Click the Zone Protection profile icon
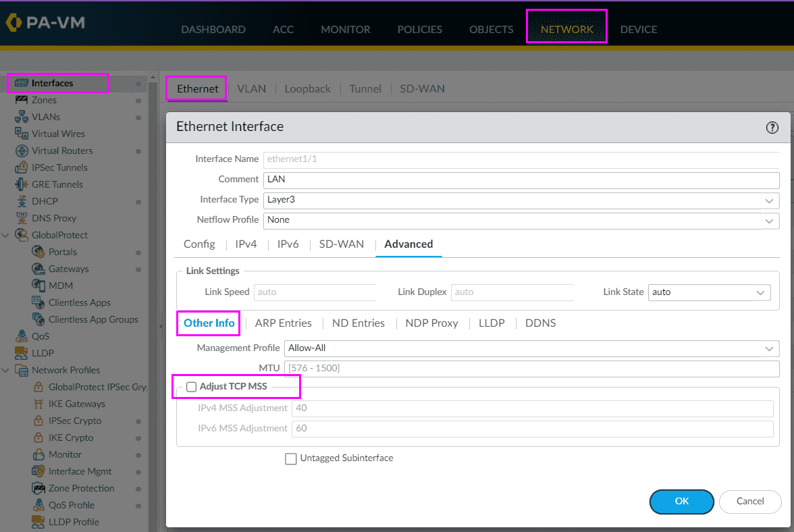This screenshot has height=532, width=794. coord(38,488)
